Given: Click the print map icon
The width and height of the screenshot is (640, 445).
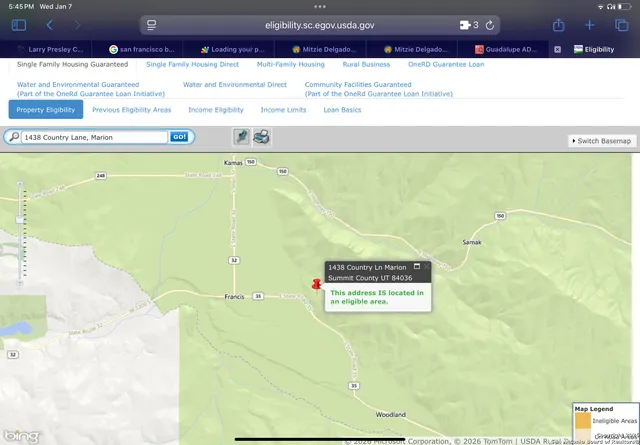Looking at the screenshot, I should point(261,137).
